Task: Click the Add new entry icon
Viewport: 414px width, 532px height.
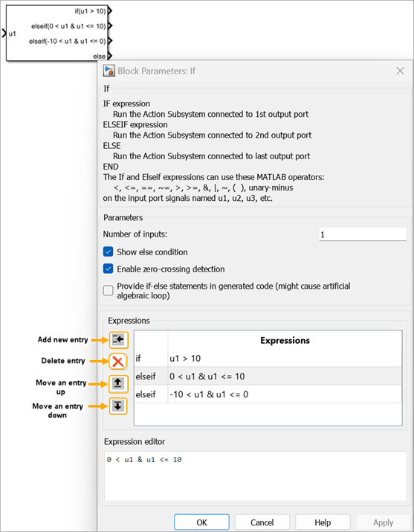Action: tap(118, 339)
